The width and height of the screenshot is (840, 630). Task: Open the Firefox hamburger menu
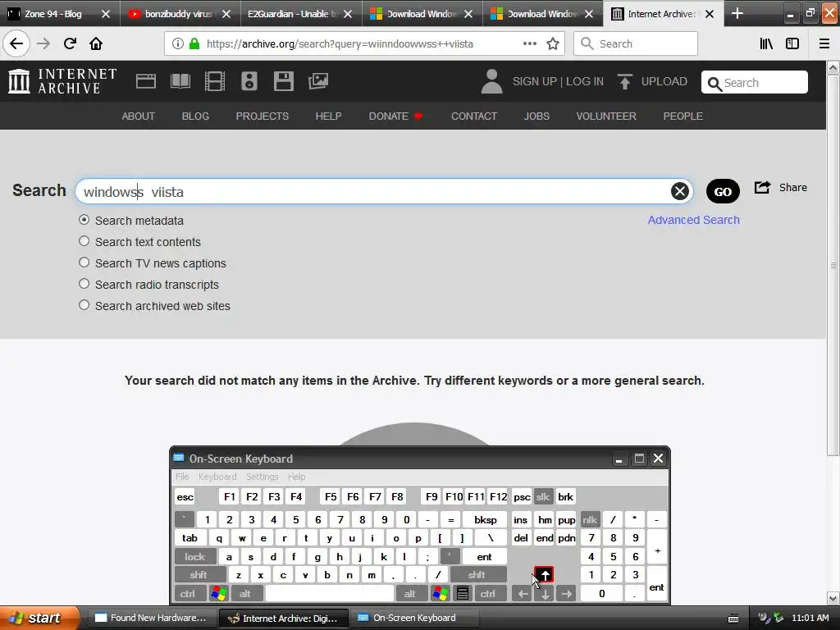[x=824, y=43]
